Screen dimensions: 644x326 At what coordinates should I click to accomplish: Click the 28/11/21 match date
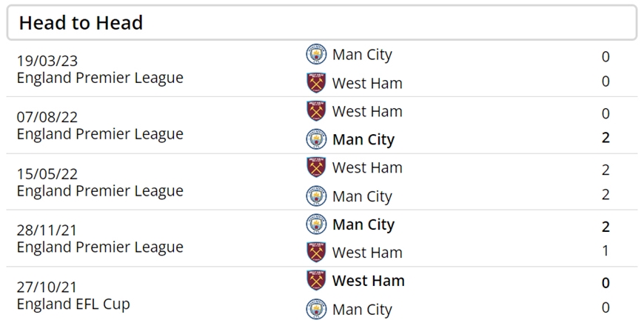click(47, 230)
